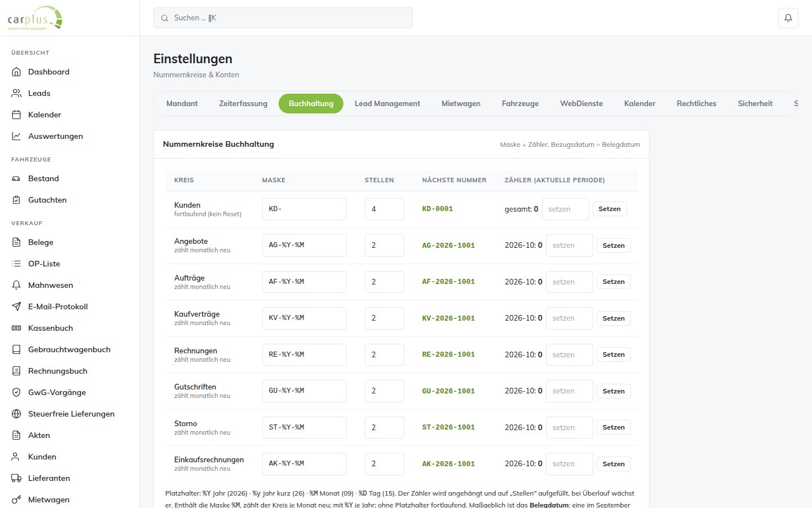Open Rechnungsbuch in the sidebar
The width and height of the screenshot is (812, 508).
(x=70, y=371)
